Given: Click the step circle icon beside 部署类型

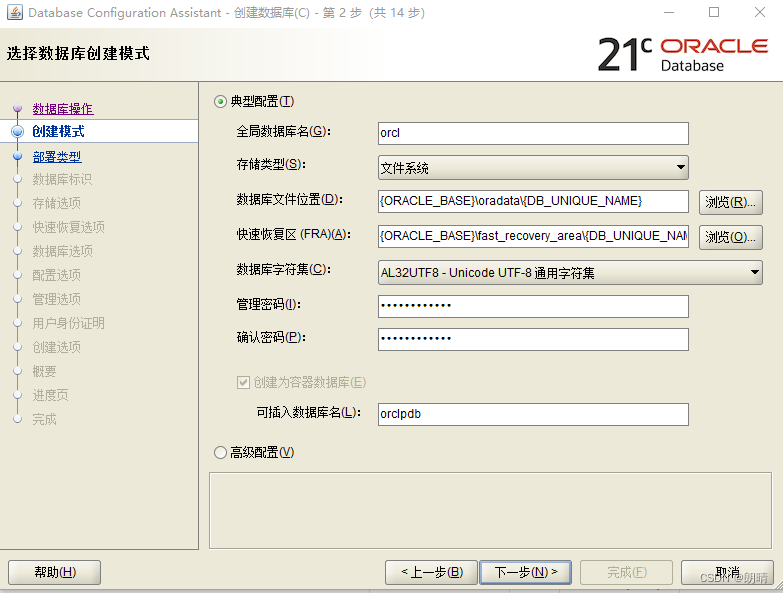Looking at the screenshot, I should [17, 156].
